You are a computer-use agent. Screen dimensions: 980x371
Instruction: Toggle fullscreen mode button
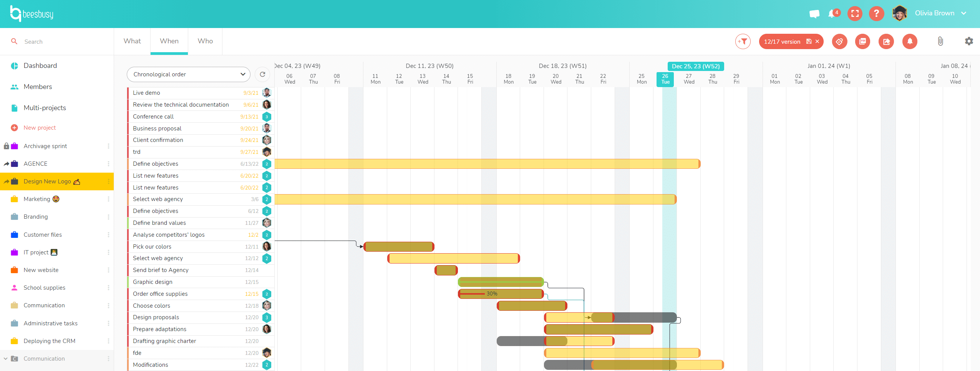pyautogui.click(x=855, y=14)
